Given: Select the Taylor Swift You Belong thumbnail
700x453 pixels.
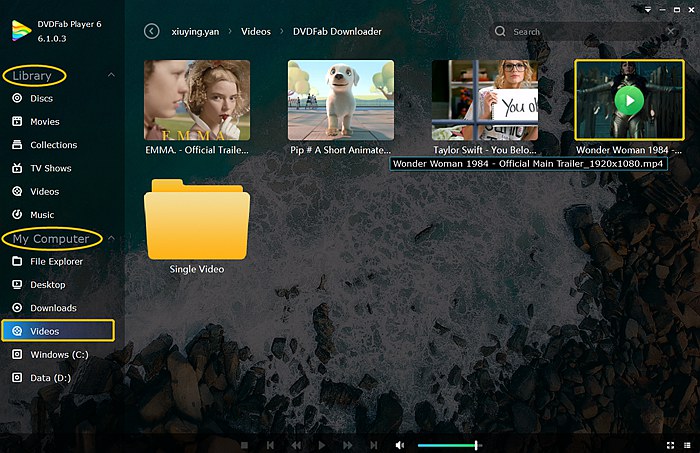Looking at the screenshot, I should tap(485, 100).
